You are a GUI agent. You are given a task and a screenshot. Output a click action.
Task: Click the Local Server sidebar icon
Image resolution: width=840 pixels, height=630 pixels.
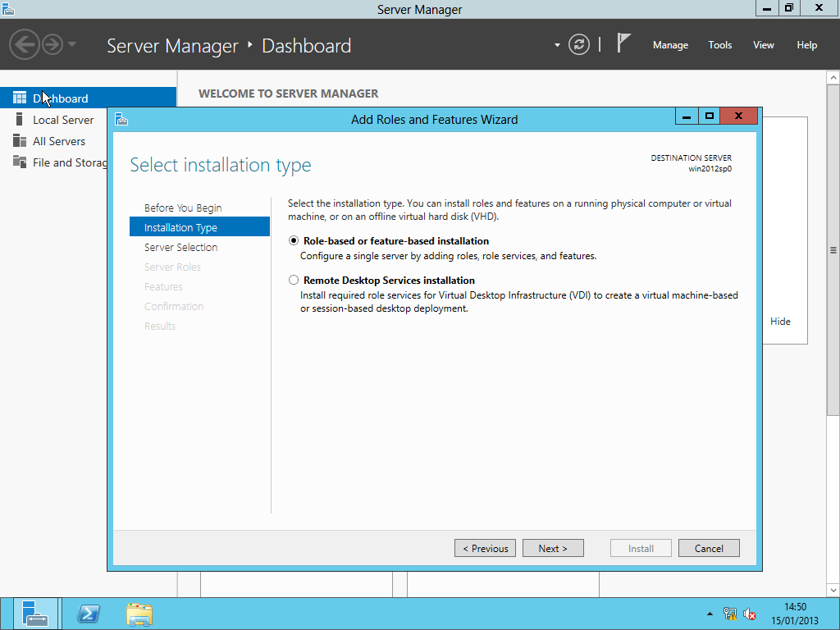click(x=20, y=120)
